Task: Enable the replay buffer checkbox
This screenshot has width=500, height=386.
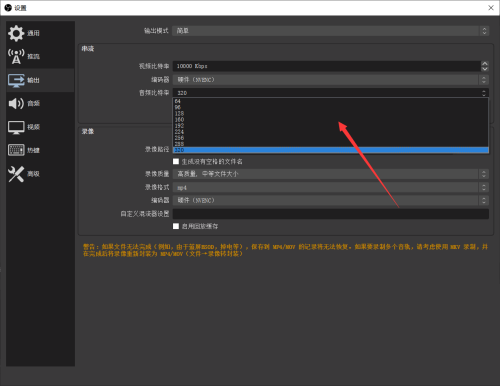Action: [176, 226]
